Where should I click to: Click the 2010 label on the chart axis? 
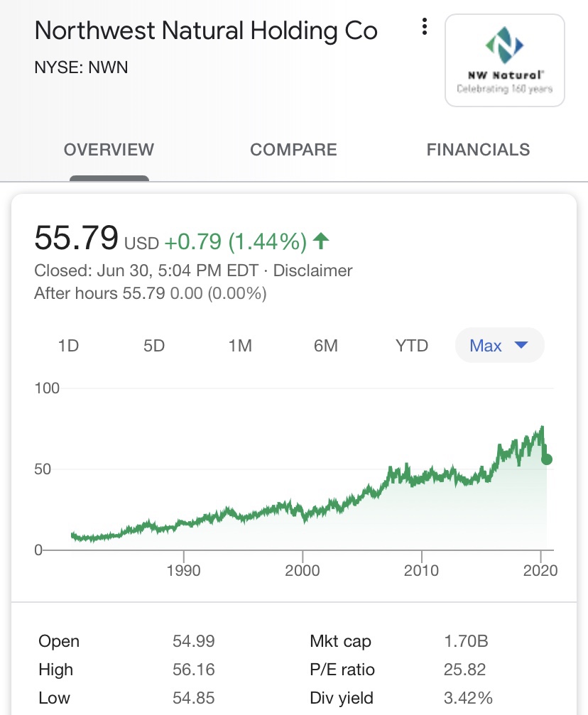point(422,570)
